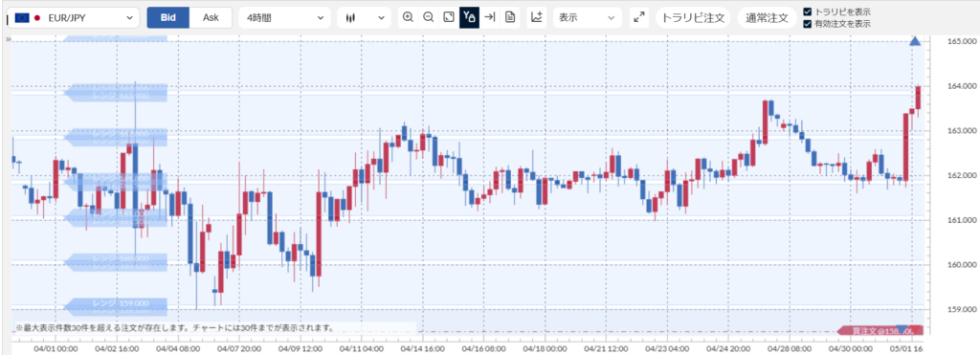The width and height of the screenshot is (980, 355).
Task: Click the blue up triangle marker at 165.000
Action: tap(915, 41)
